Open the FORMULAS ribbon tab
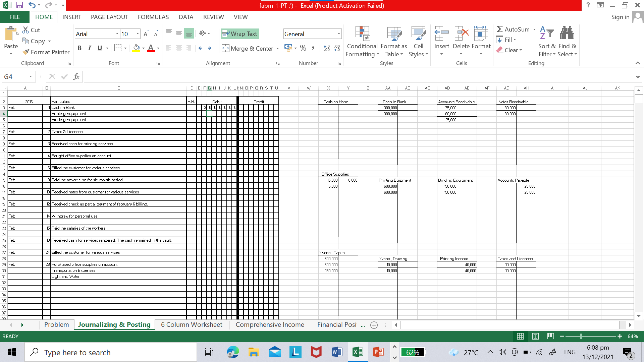The width and height of the screenshot is (644, 362). [x=153, y=17]
